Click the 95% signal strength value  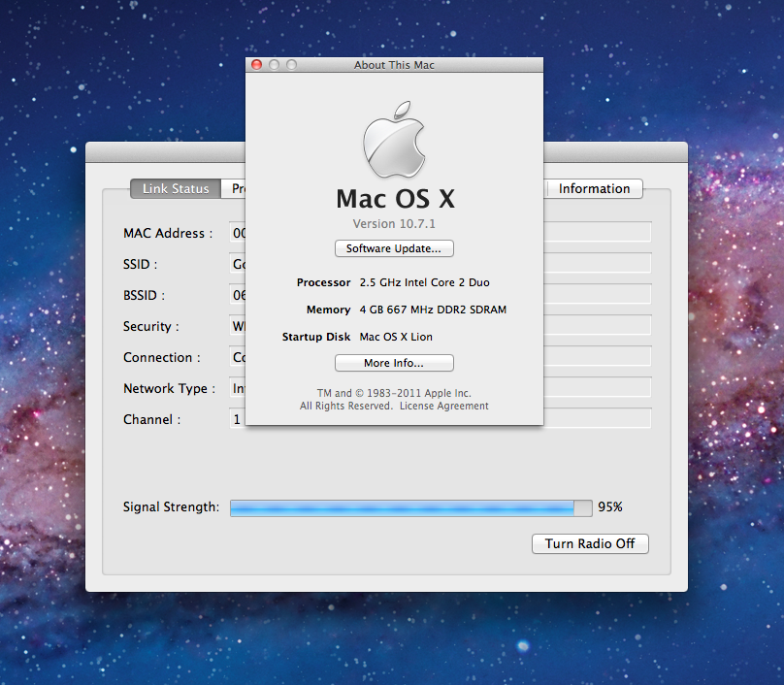610,507
